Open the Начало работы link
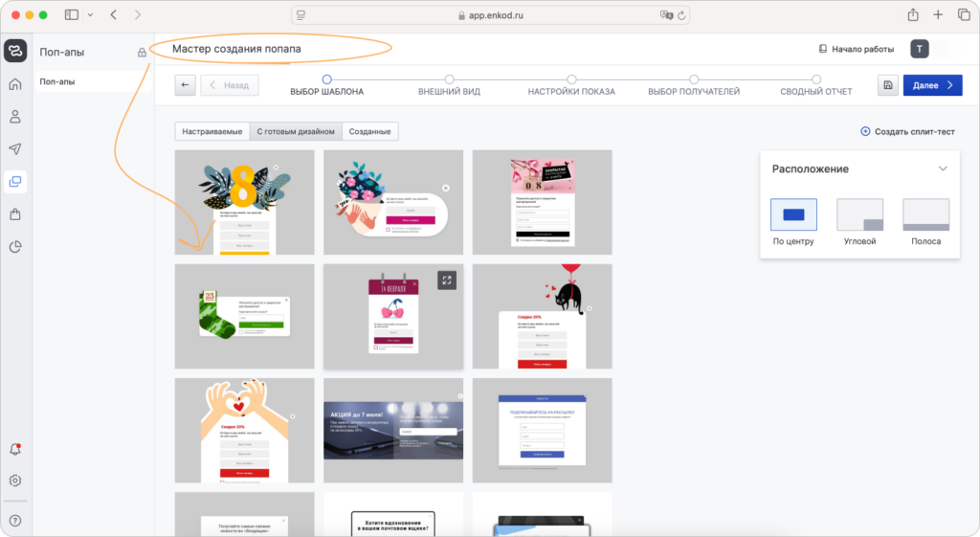 857,49
